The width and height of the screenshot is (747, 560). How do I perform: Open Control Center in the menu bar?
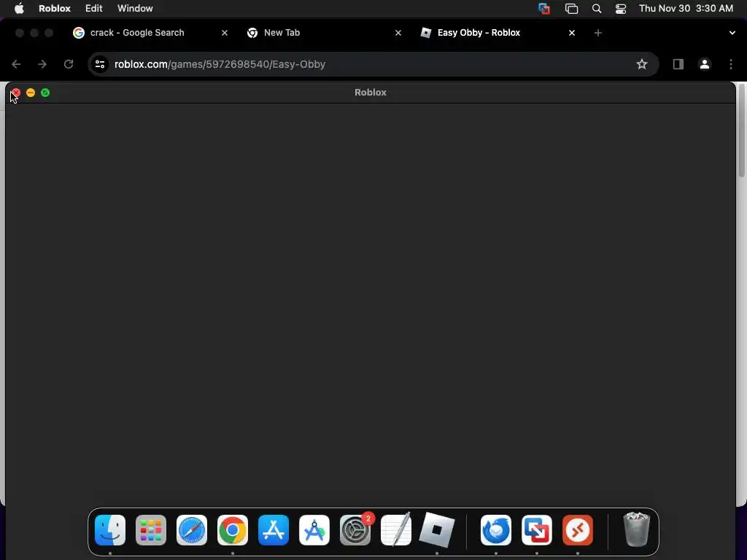[620, 9]
